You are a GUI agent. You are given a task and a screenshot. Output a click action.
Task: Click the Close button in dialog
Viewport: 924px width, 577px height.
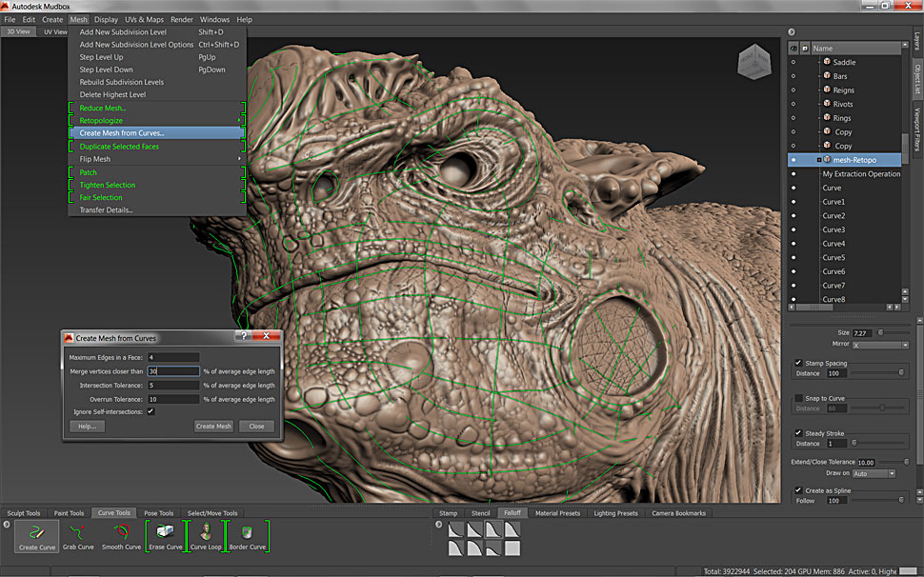pyautogui.click(x=256, y=427)
